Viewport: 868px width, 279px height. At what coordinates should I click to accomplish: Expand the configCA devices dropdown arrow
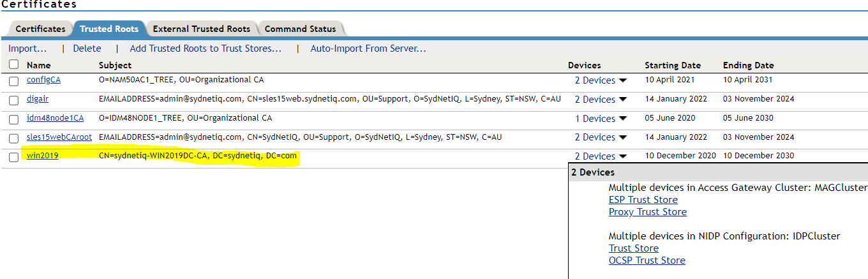coord(623,81)
